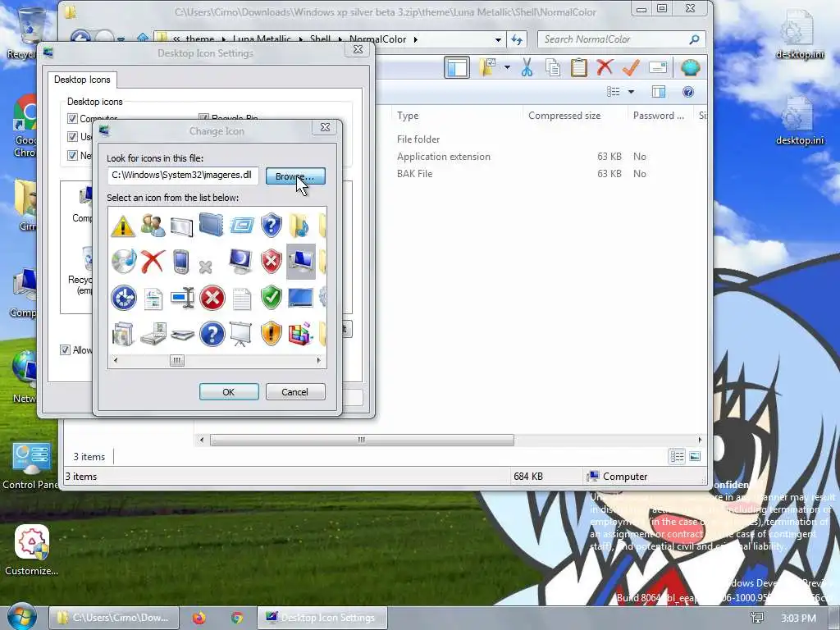Choose the large red X icon in list
The width and height of the screenshot is (840, 630).
tap(153, 262)
